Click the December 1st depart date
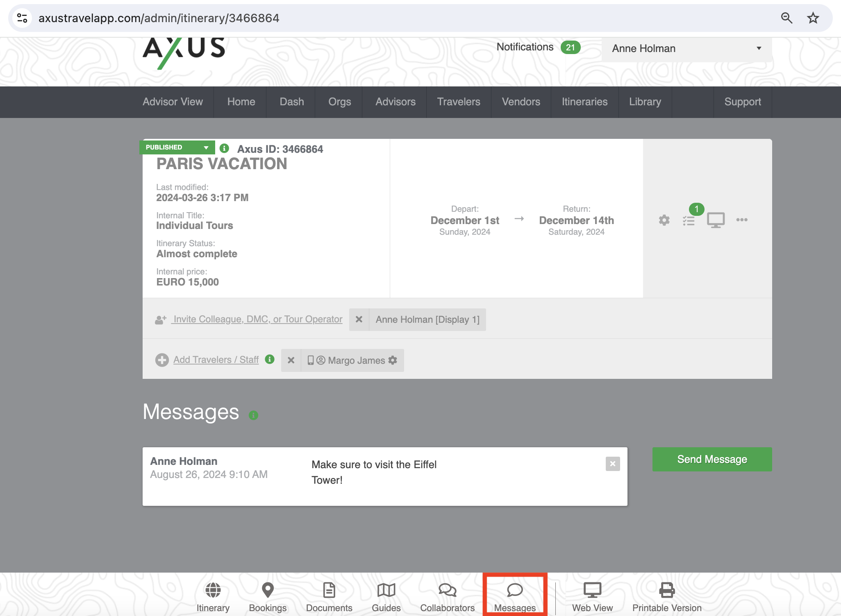Viewport: 841px width, 616px height. 465,220
